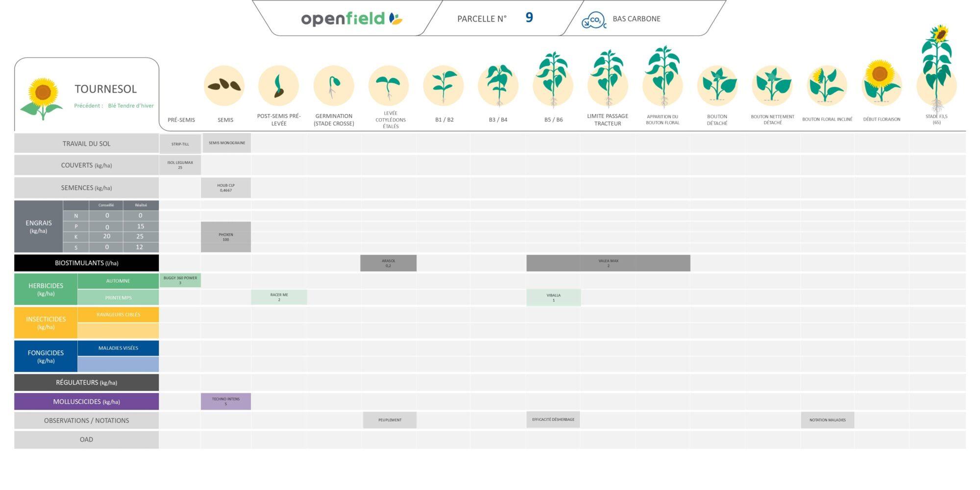Click the Semis seeds stage icon
Screen dimensions: 980x490
pyautogui.click(x=224, y=86)
